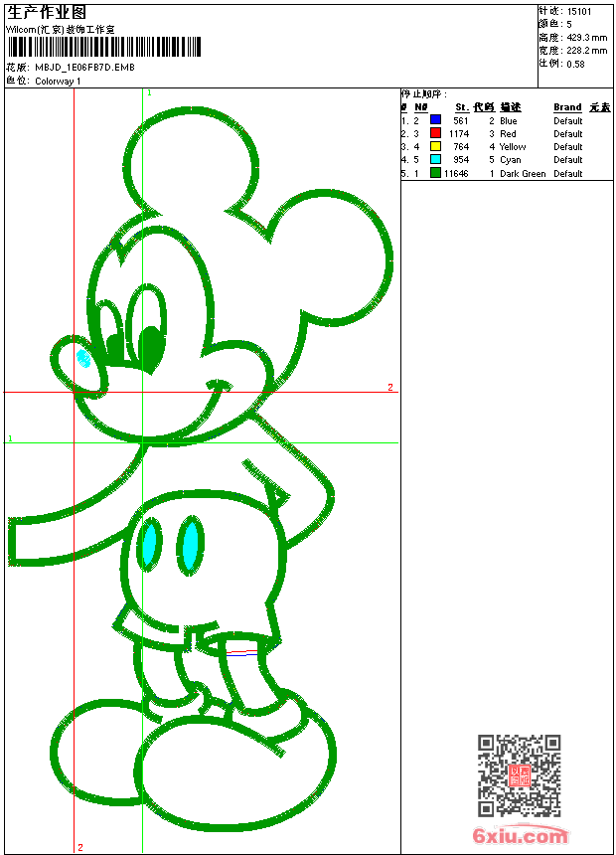Click the Blue color swatch in stop sequence

[435, 120]
